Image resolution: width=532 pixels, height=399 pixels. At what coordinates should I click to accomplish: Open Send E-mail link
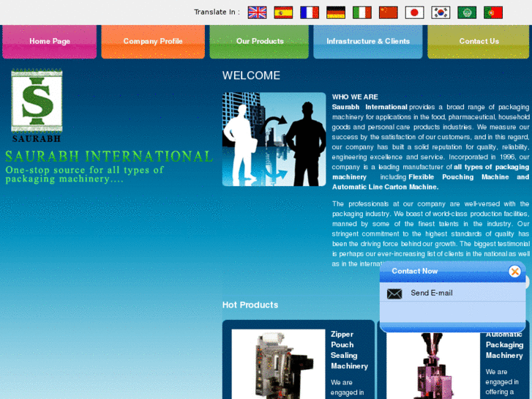(432, 293)
